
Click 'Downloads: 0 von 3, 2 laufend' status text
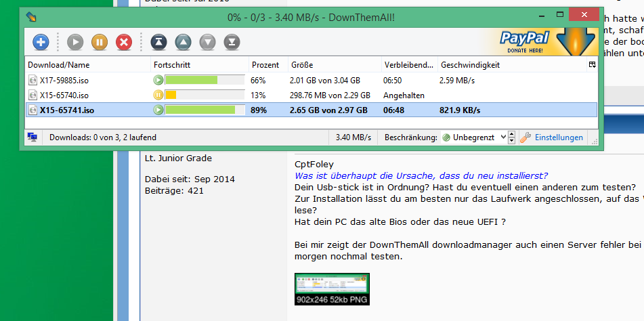click(x=103, y=137)
